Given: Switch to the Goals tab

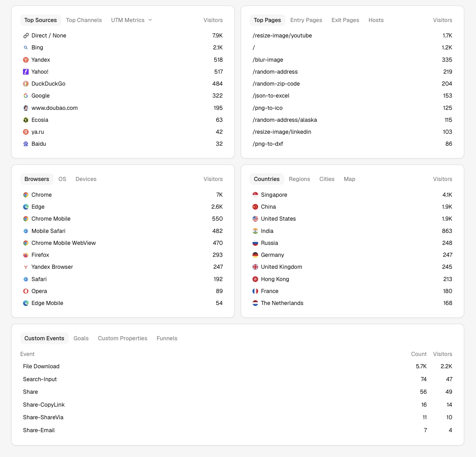Looking at the screenshot, I should click(81, 338).
